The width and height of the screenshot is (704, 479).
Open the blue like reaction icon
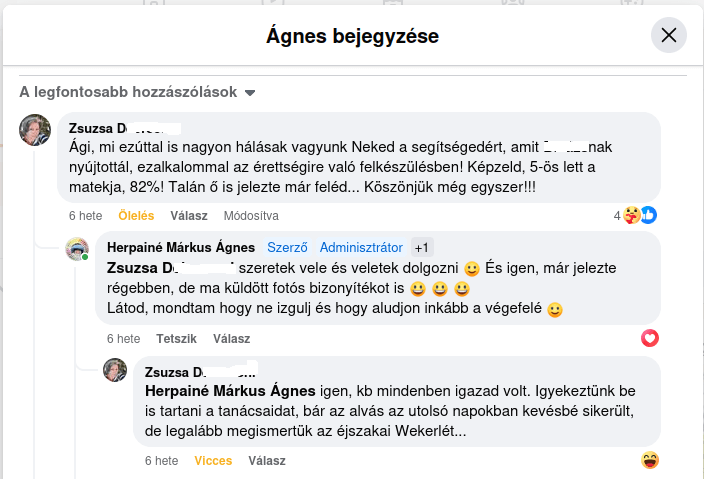click(x=649, y=214)
